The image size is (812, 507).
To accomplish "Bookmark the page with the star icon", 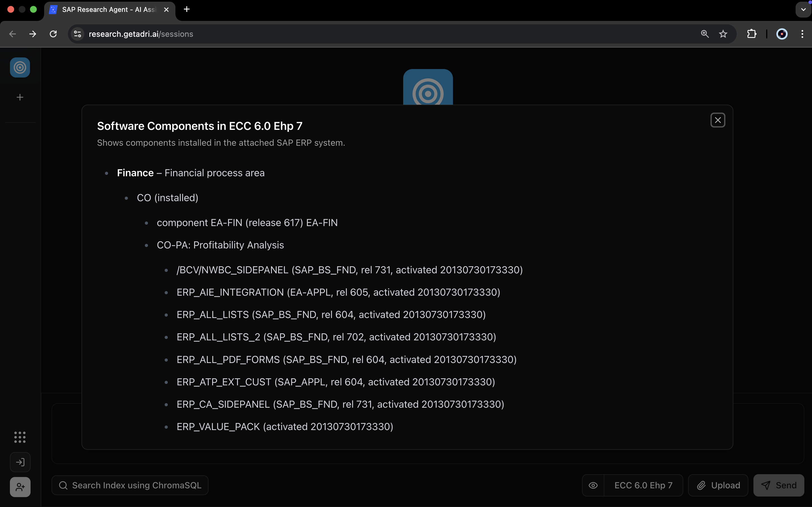I will pos(723,34).
